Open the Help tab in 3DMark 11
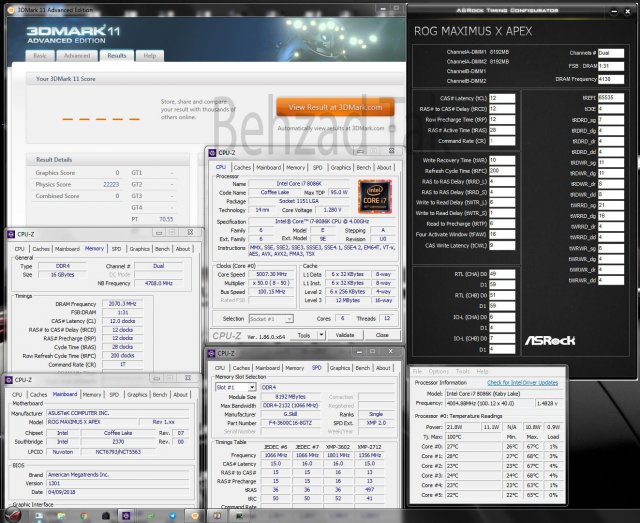Viewport: 640px width, 523px height. (150, 56)
